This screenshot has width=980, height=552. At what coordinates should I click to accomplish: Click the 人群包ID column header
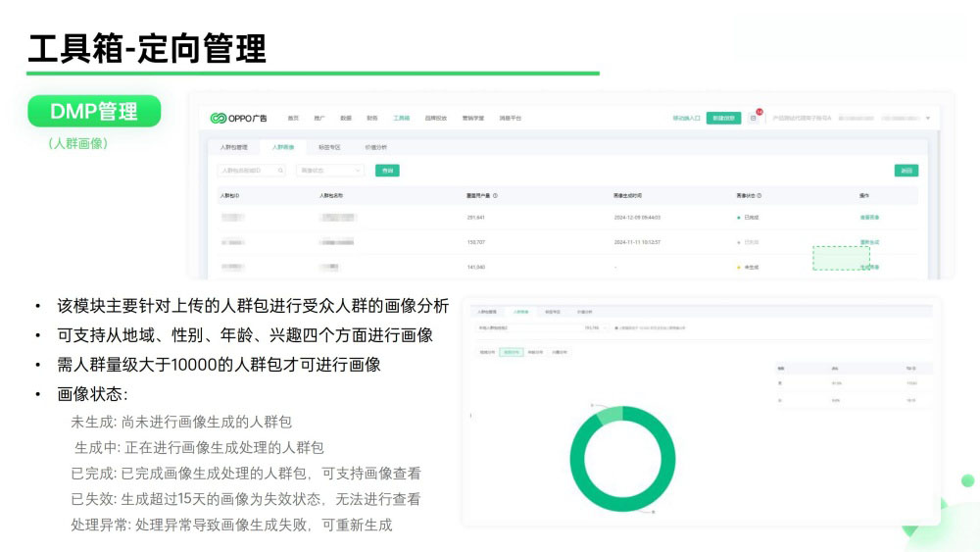229,196
